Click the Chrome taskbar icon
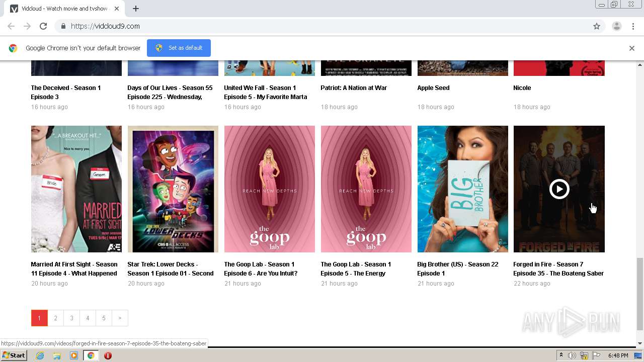The width and height of the screenshot is (644, 362). click(x=91, y=355)
